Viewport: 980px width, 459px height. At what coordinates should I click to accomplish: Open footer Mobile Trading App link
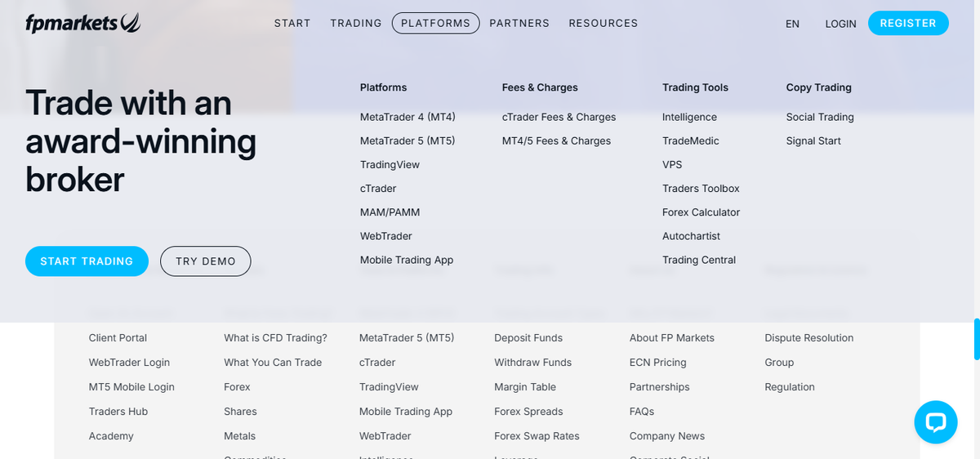[x=406, y=411]
